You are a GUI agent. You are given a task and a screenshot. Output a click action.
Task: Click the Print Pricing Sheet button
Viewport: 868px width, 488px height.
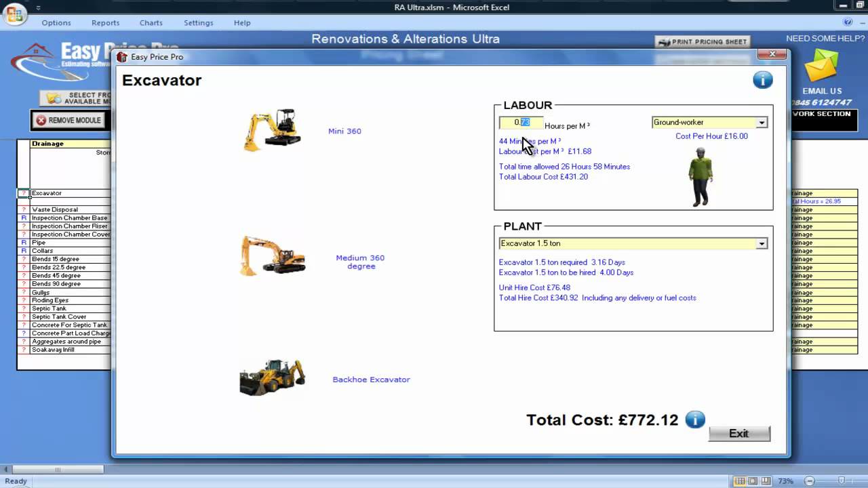(703, 42)
